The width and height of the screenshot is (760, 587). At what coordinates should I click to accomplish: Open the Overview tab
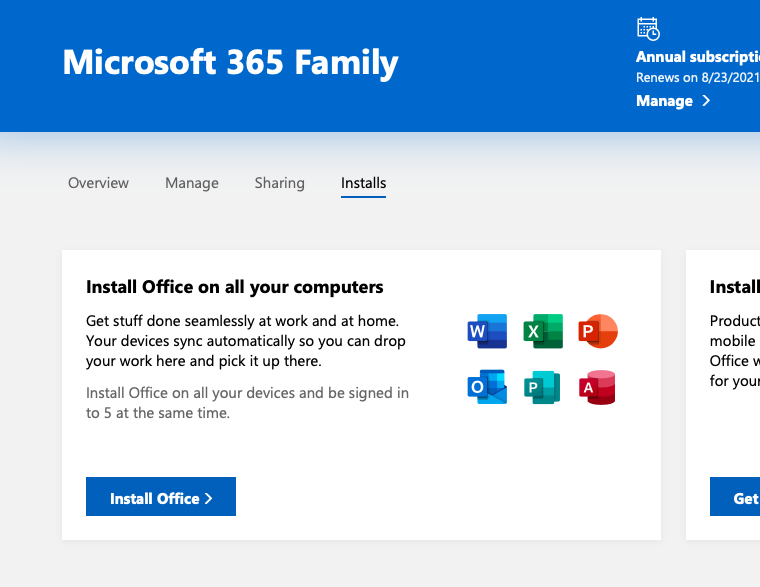[98, 183]
